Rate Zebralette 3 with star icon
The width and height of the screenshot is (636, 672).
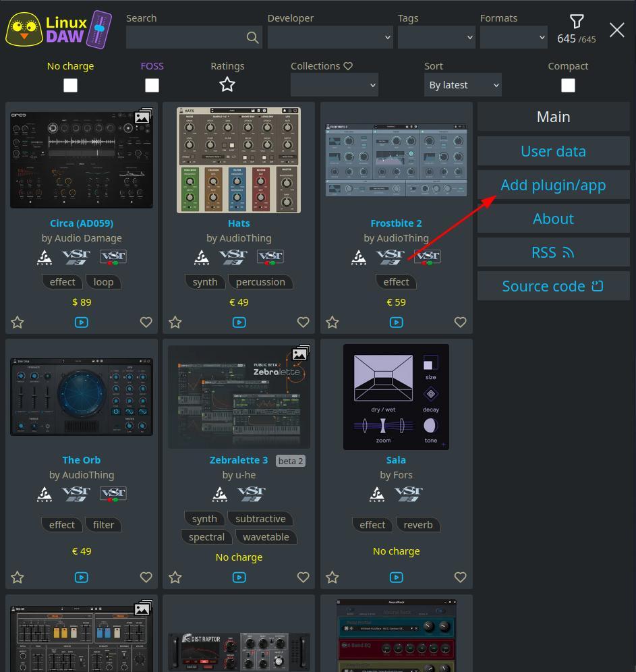(175, 578)
